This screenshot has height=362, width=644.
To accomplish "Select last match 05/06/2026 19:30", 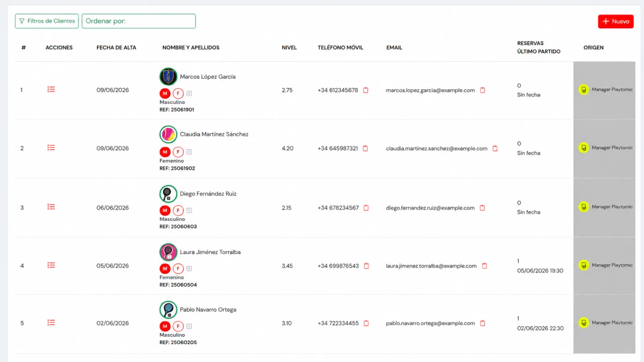I will click(540, 271).
